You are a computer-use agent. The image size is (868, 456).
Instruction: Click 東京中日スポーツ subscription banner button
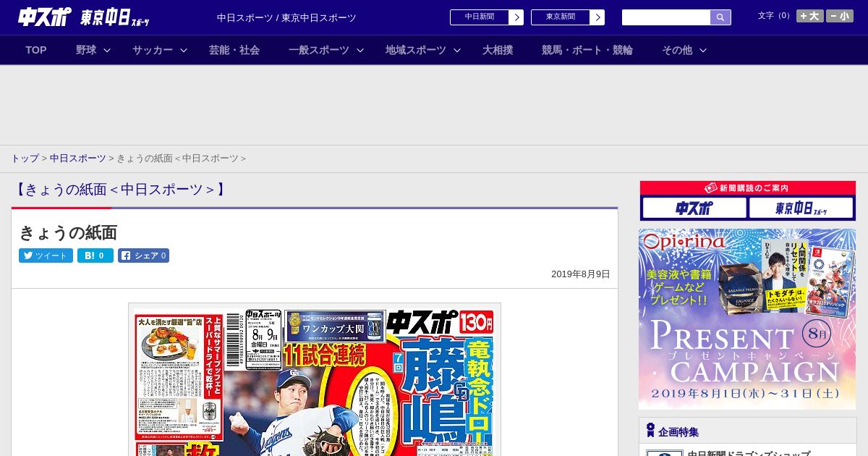(x=801, y=208)
